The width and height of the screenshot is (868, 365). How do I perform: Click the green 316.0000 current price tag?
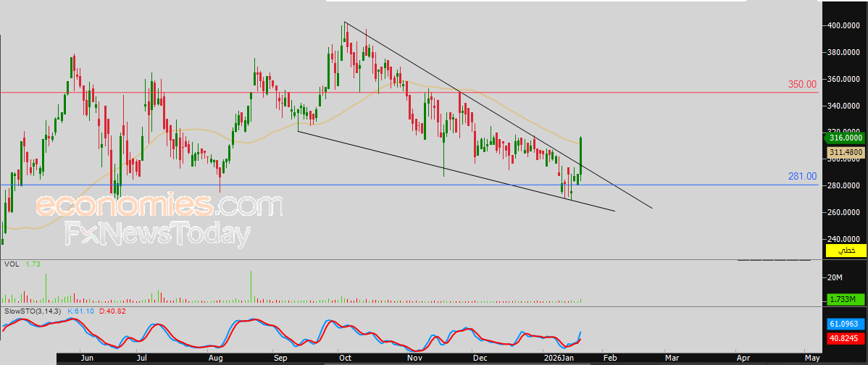[x=843, y=138]
